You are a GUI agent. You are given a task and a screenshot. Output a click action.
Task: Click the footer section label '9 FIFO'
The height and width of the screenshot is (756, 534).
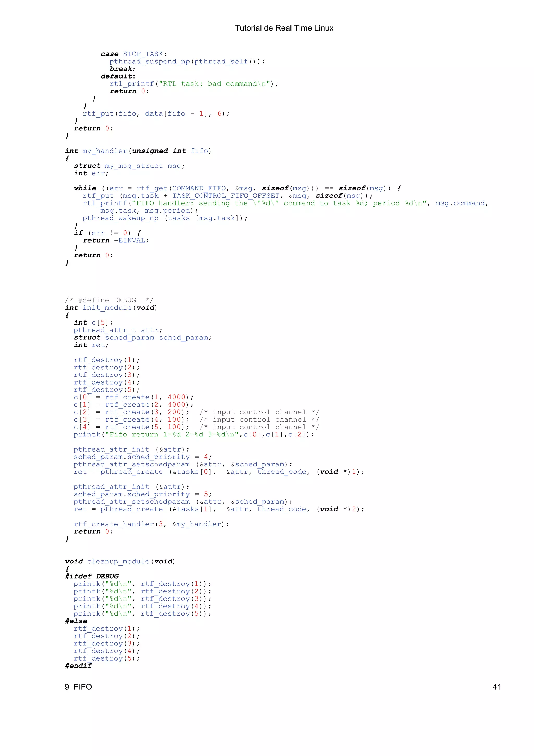click(78, 687)
